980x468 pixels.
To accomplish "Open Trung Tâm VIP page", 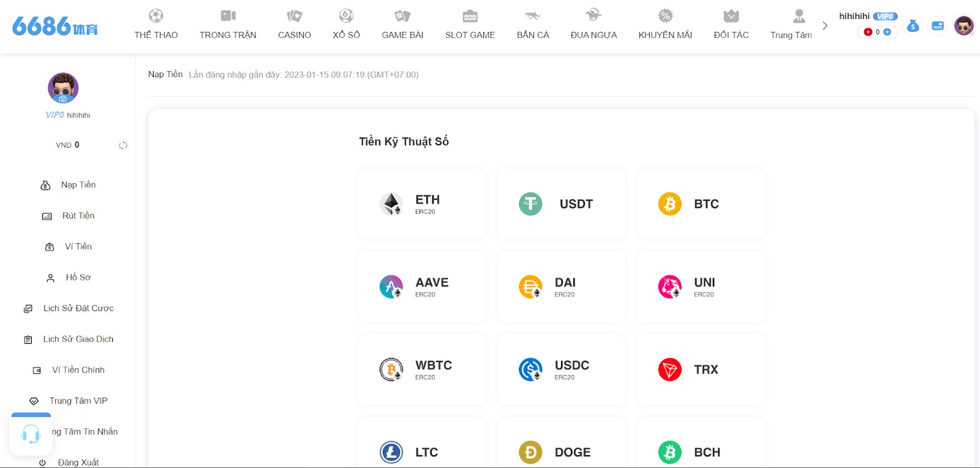I will coord(68,401).
